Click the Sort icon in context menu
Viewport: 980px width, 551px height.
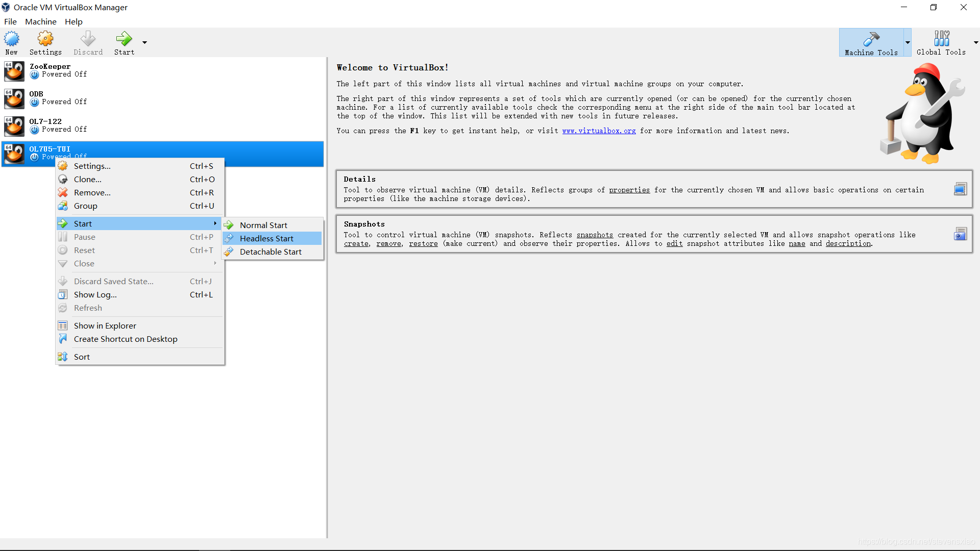(x=63, y=357)
